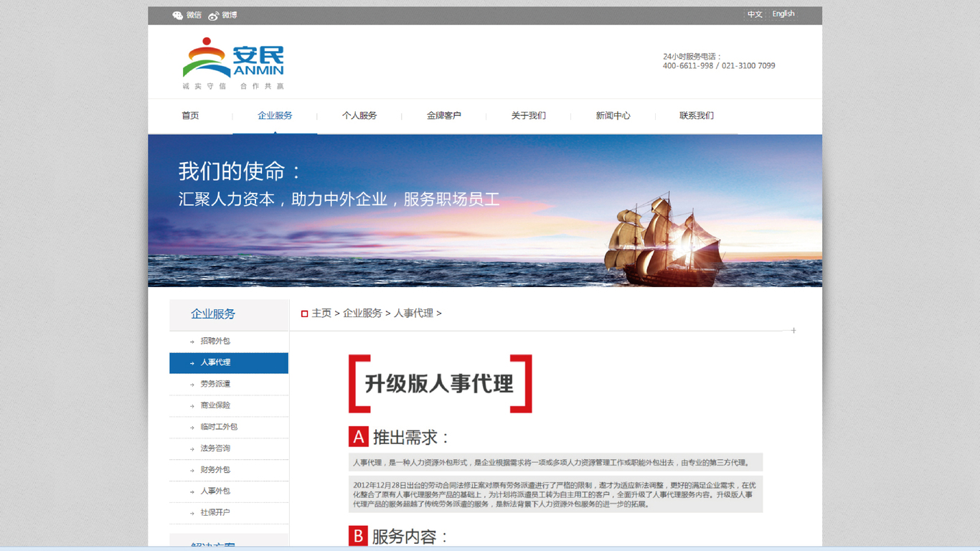Viewport: 980px width, 551px height.
Task: Click 人事代理 in the breadcrumb
Action: click(413, 314)
